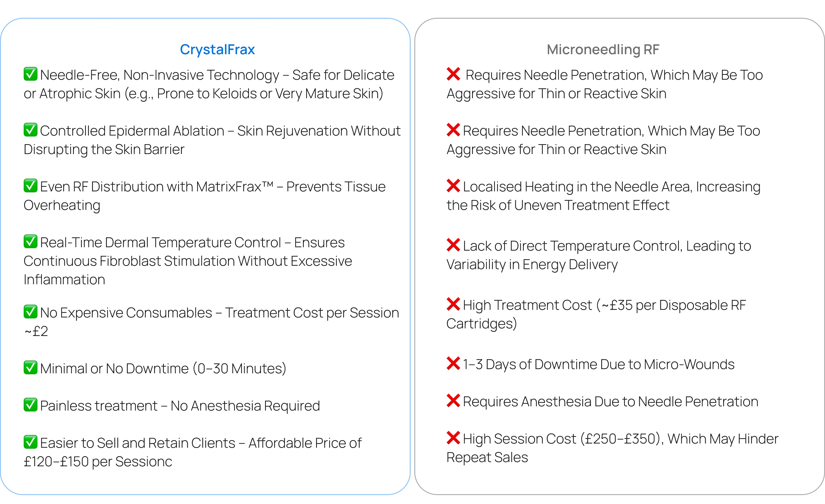The width and height of the screenshot is (825, 504).
Task: Click the check mark beside Controlled Epidermal Ablation
Action: (x=30, y=130)
